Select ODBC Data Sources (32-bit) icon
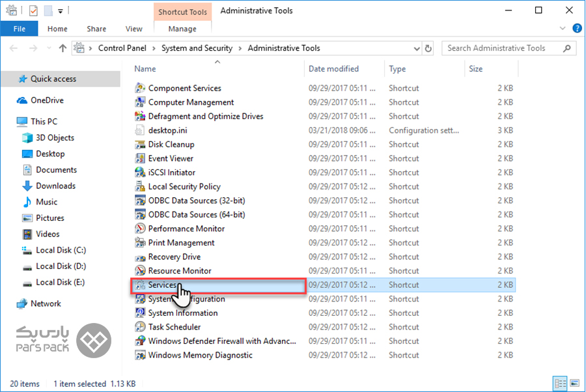586x392 pixels. point(140,201)
